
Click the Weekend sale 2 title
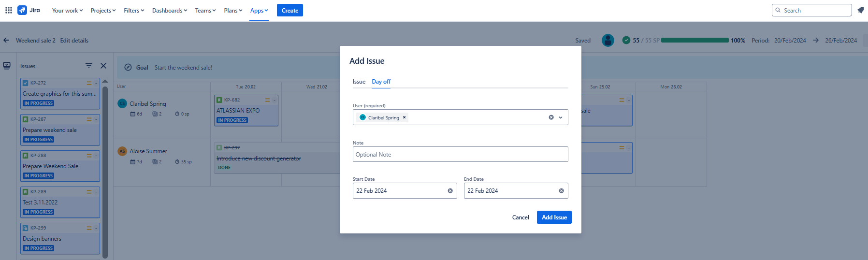click(x=36, y=41)
